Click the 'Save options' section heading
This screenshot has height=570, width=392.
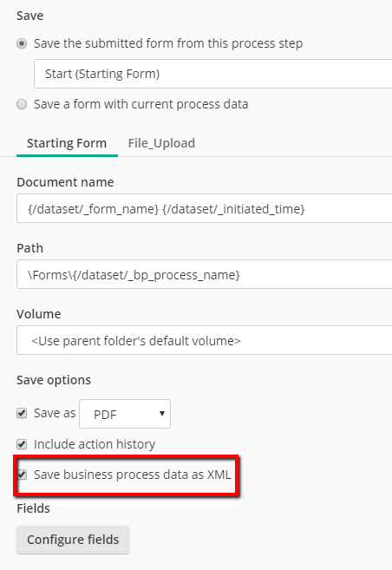point(54,380)
